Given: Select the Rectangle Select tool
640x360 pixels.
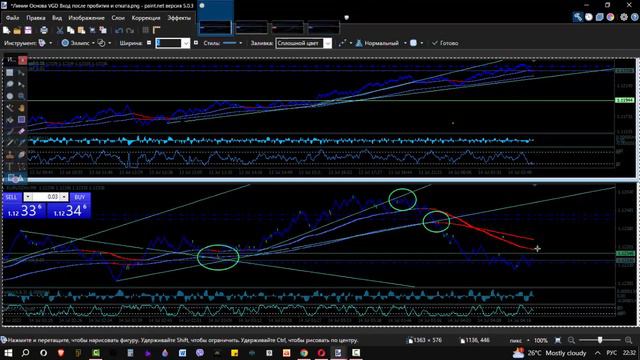Looking at the screenshot, I should (x=10, y=73).
